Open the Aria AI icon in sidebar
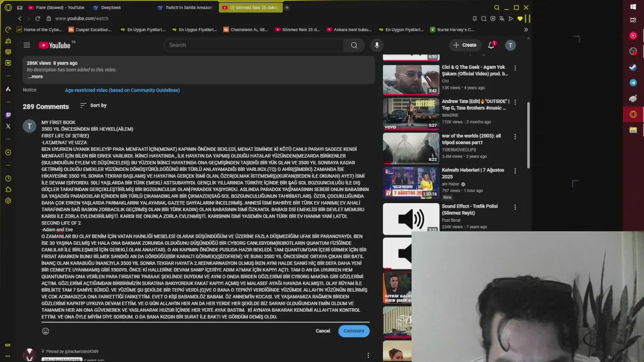 click(8, 89)
